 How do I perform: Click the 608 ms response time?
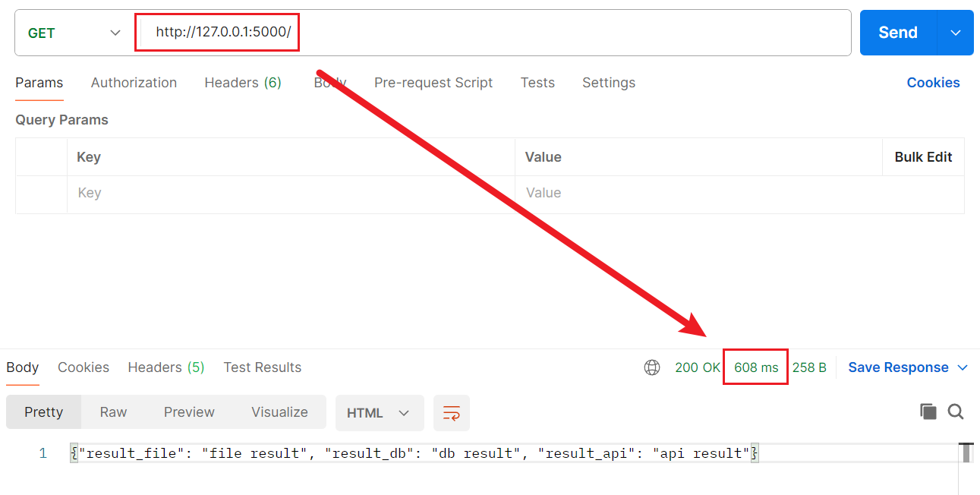pos(756,367)
